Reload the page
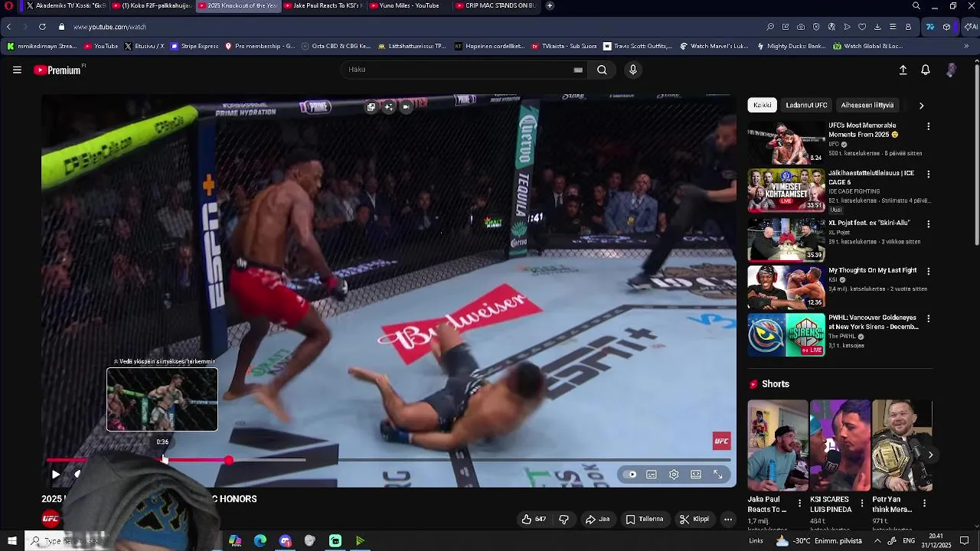 pyautogui.click(x=42, y=27)
